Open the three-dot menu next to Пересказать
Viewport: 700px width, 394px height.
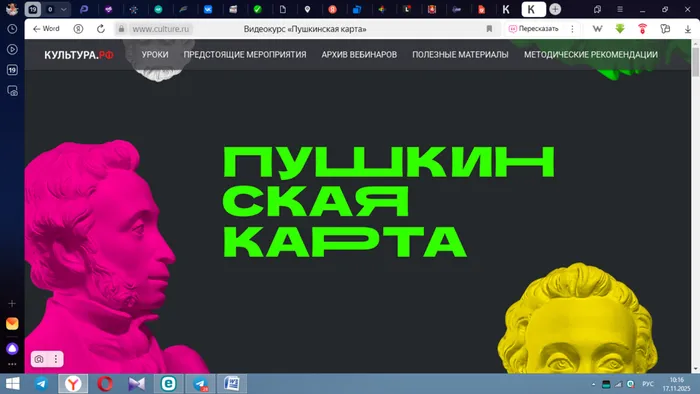click(572, 29)
